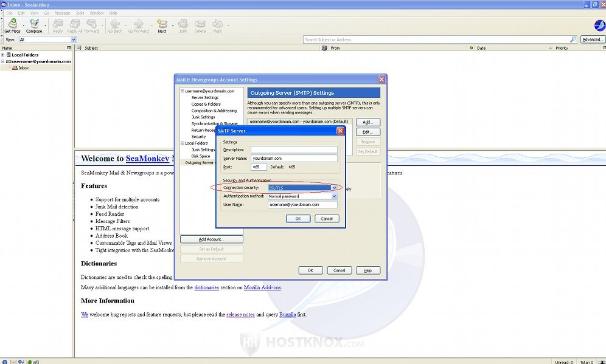
Task: Click the Help button in Account Settings
Action: [368, 270]
